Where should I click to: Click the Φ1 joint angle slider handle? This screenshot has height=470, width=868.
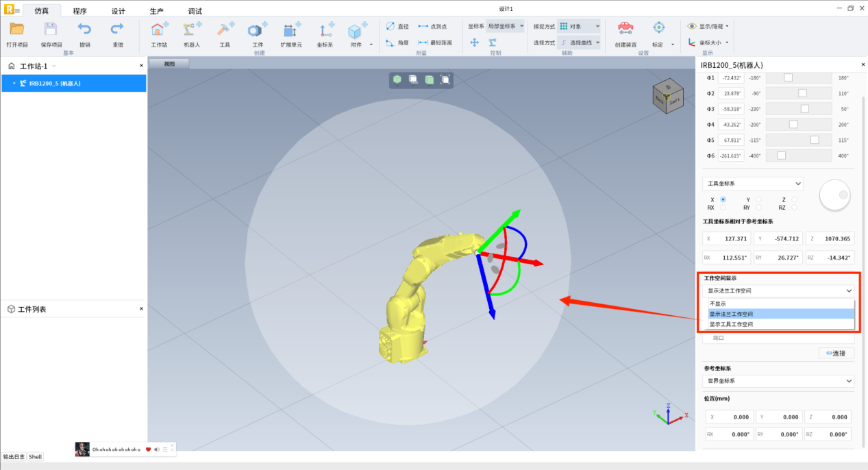pos(788,77)
